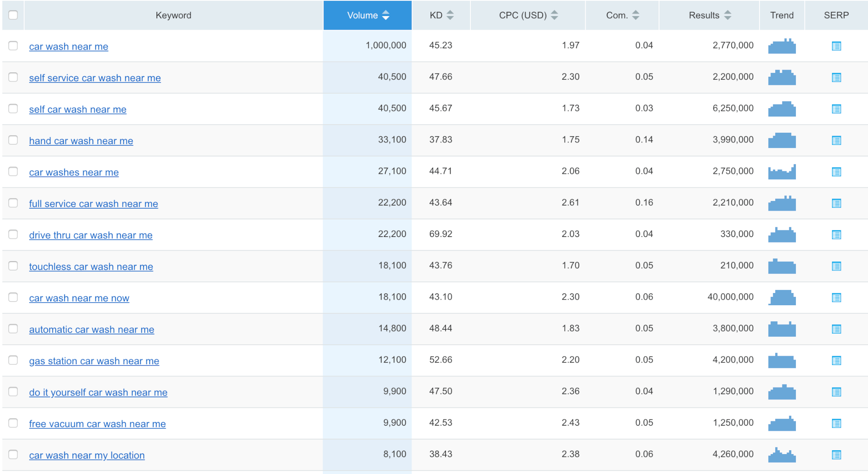Toggle the Results column sort arrows
Screen dimensions: 868x474
728,15
